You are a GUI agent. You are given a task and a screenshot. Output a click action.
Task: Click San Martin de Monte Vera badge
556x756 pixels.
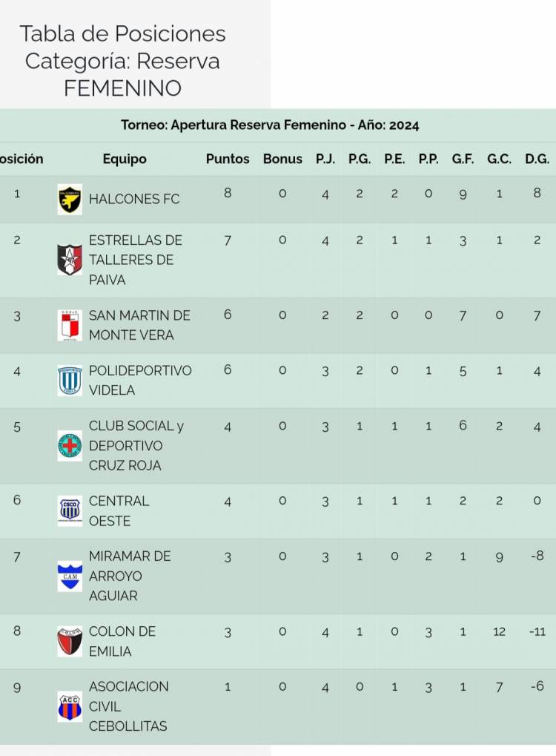coord(70,325)
